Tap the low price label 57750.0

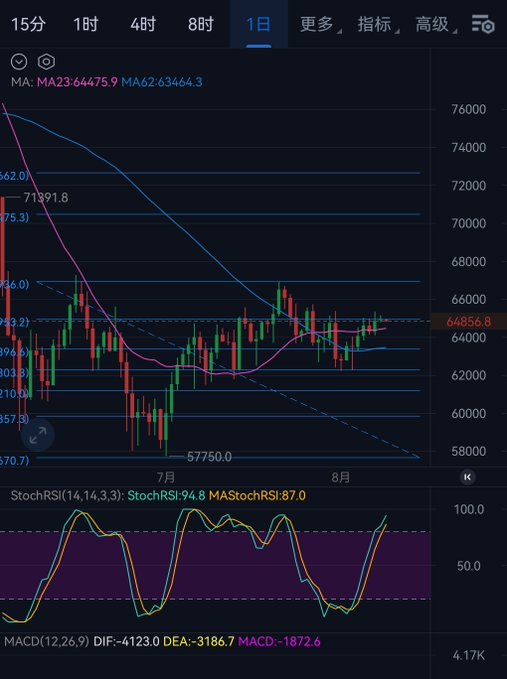click(209, 457)
